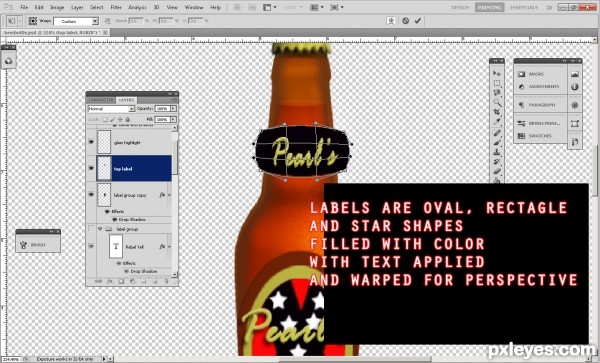Toggle Drop Shadow visibility under label group copy
Viewport: 600px width, 363px height.
pyautogui.click(x=114, y=220)
